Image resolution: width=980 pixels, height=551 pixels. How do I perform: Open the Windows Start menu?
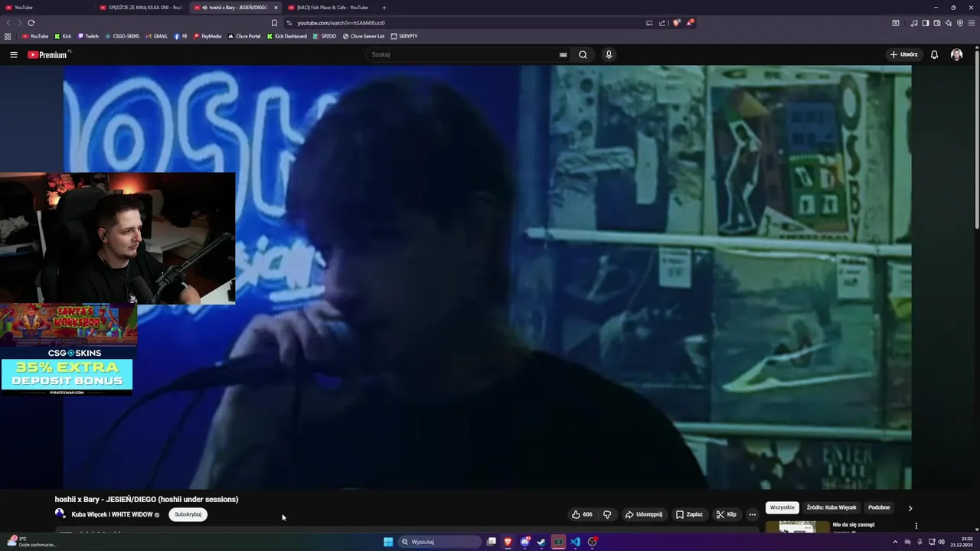[x=388, y=542]
